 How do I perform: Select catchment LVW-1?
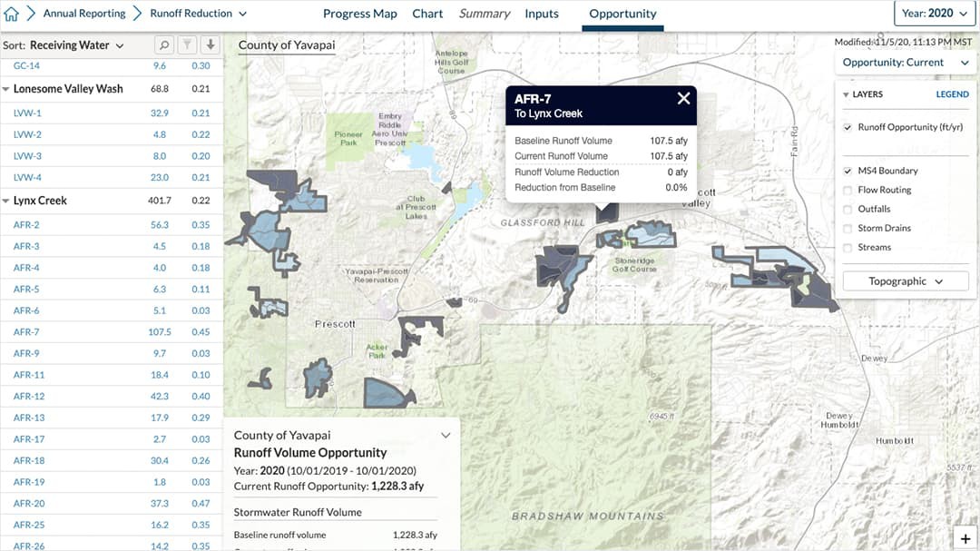(112, 113)
